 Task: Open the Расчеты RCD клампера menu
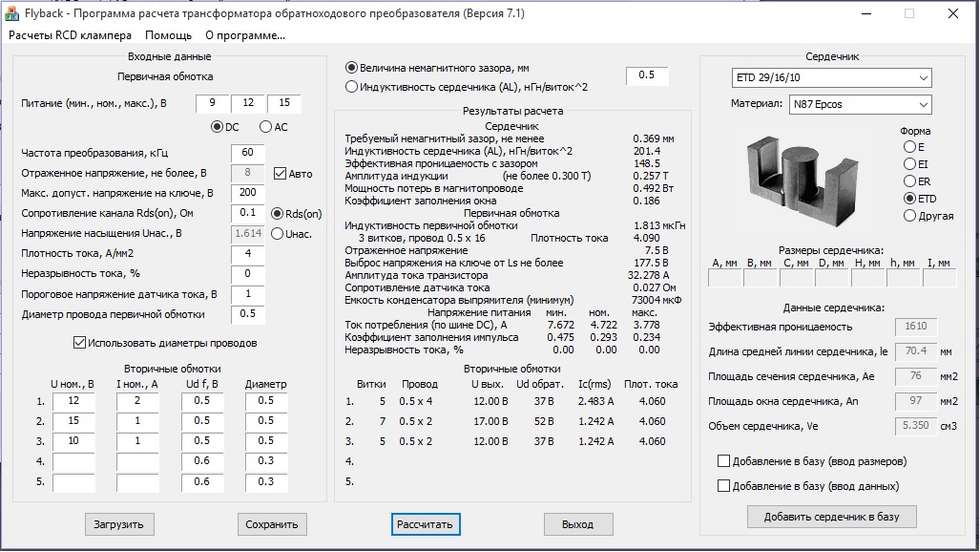(70, 35)
